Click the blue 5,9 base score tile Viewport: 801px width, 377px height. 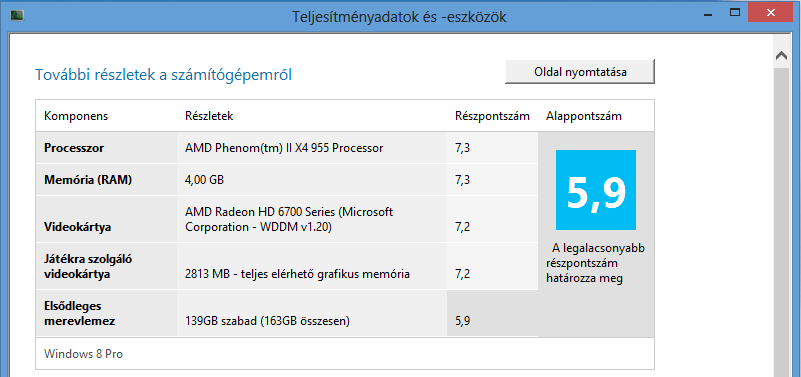[x=596, y=190]
